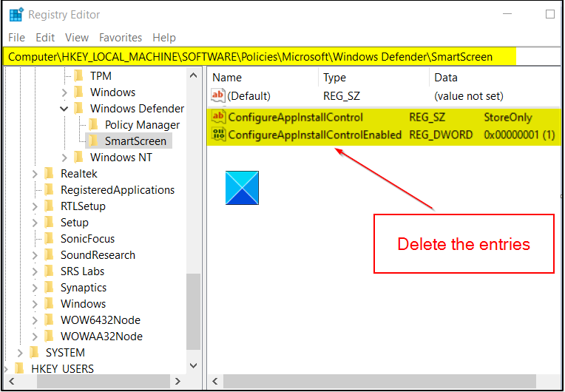This screenshot has width=565, height=392.
Task: Click the SYSTEM folder icon
Action: click(x=34, y=352)
